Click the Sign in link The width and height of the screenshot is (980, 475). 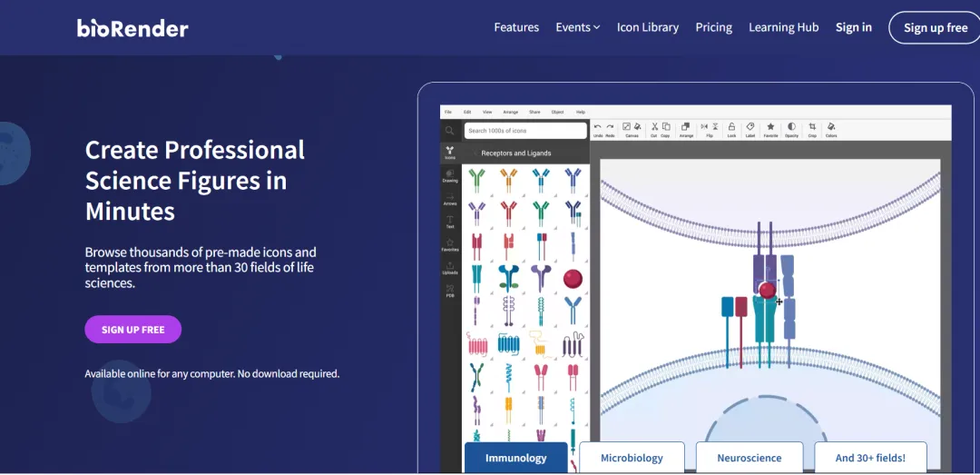(854, 27)
